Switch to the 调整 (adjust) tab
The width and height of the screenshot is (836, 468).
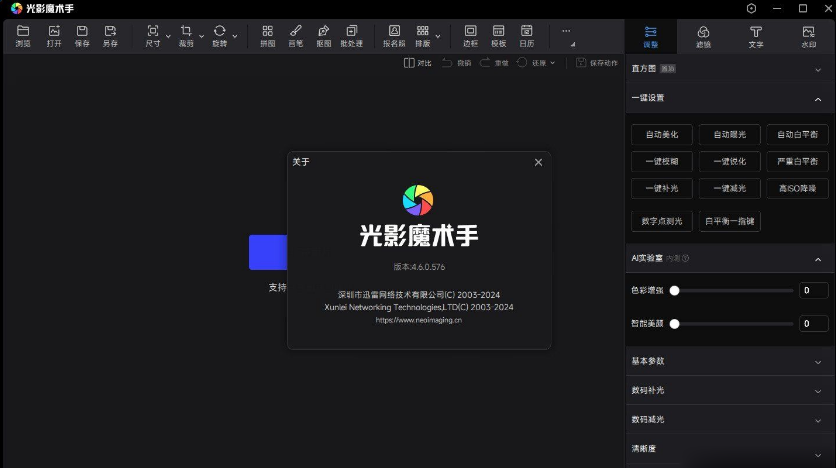click(650, 36)
